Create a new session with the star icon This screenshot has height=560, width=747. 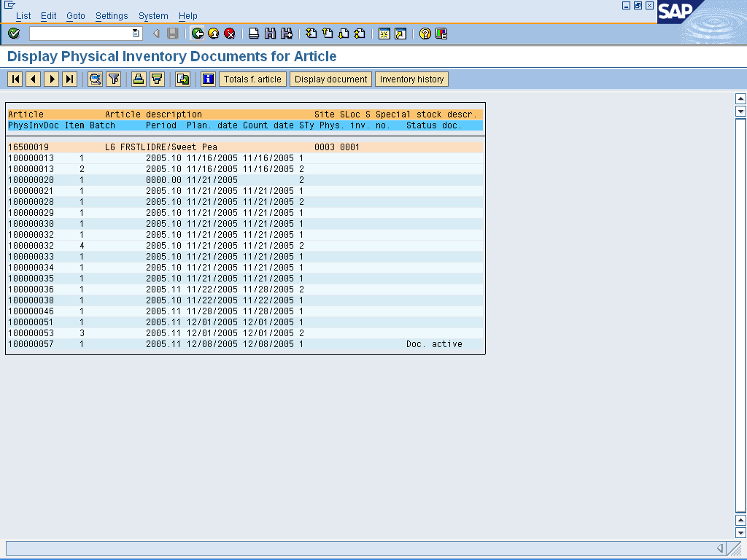tap(384, 34)
